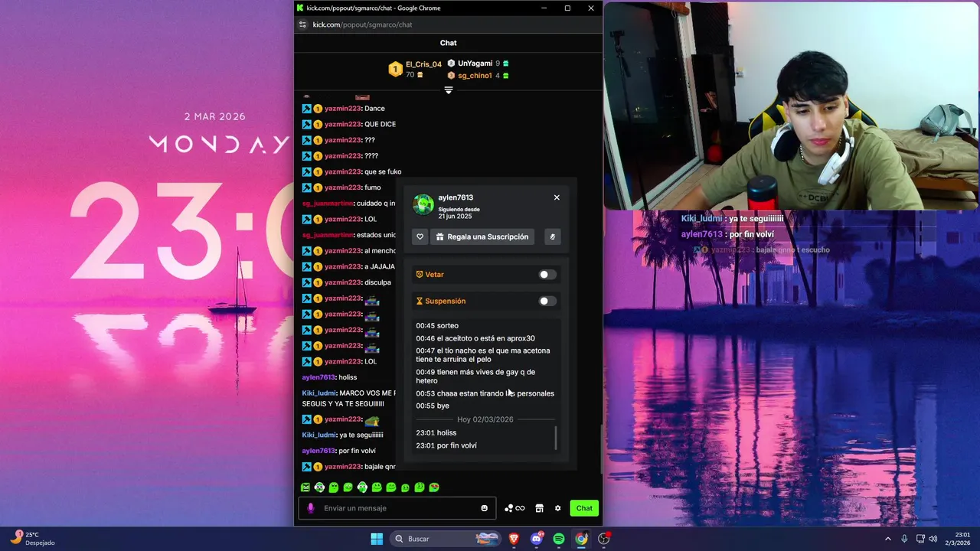This screenshot has height=551, width=980.
Task: Open the Windows Start menu
Action: click(377, 539)
